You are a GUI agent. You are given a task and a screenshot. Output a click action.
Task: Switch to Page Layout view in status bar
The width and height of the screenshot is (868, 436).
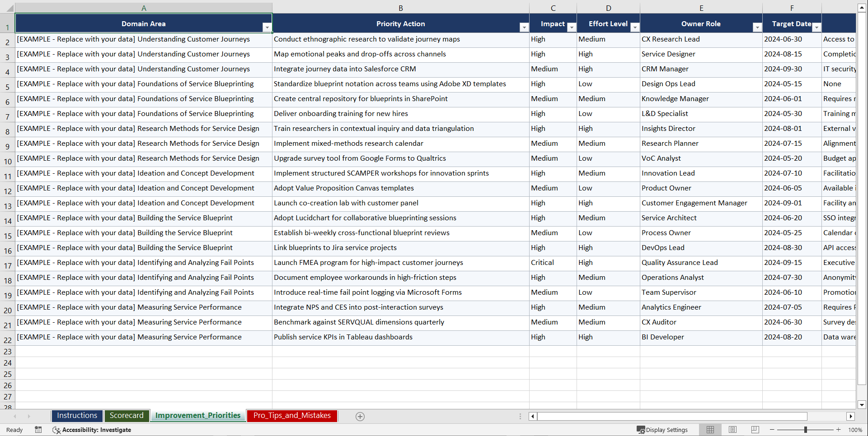pos(732,430)
